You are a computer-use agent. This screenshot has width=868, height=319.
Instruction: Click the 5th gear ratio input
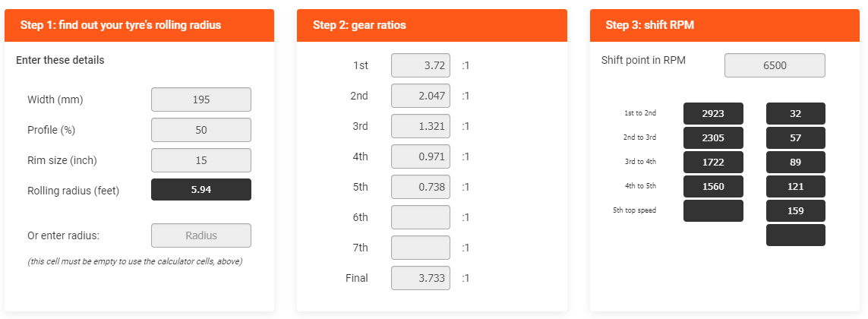pyautogui.click(x=421, y=187)
